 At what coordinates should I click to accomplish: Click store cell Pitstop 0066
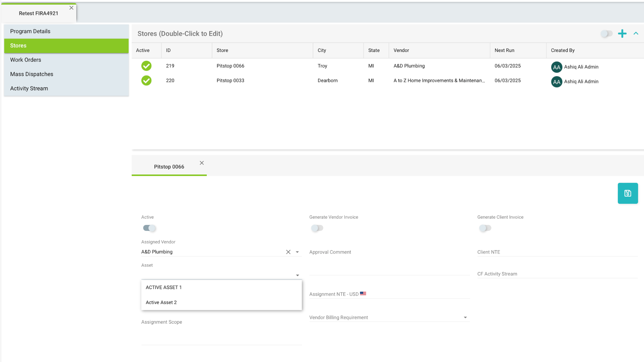[230, 66]
